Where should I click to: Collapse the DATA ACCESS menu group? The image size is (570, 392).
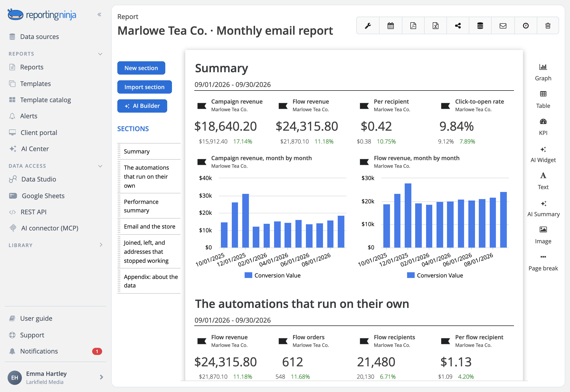100,166
